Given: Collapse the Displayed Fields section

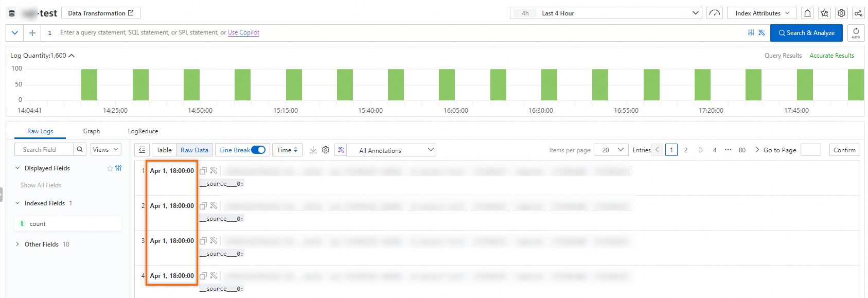Looking at the screenshot, I should (17, 168).
